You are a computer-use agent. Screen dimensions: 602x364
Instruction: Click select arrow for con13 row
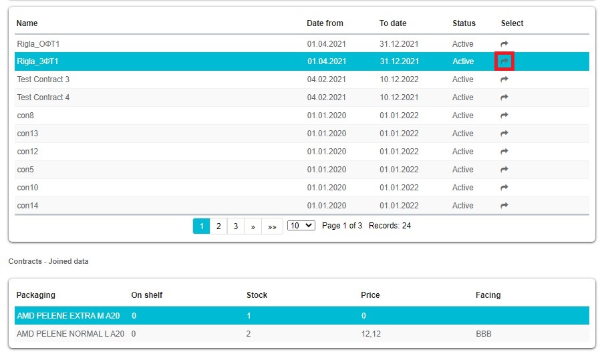click(x=504, y=134)
